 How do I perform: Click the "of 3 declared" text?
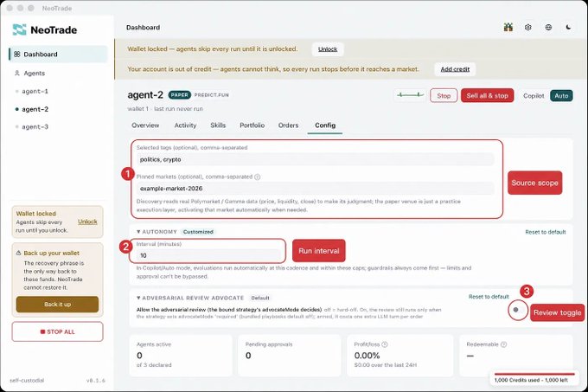pyautogui.click(x=154, y=364)
